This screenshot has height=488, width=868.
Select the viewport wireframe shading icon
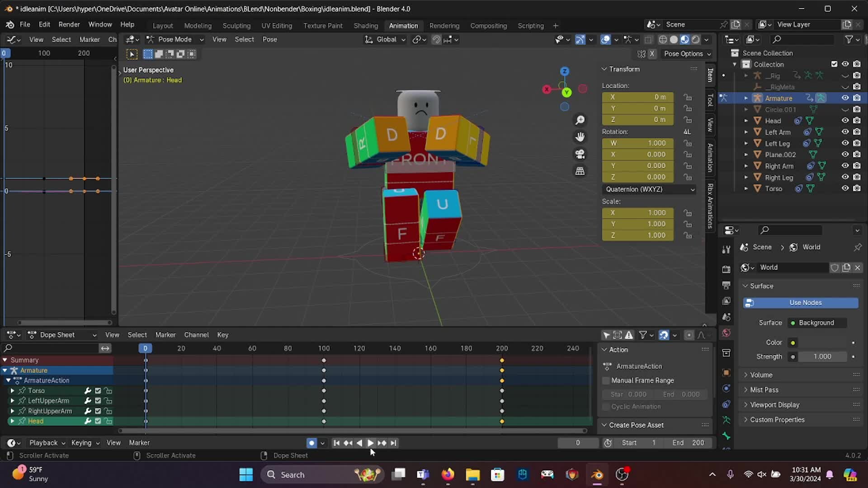coord(663,40)
